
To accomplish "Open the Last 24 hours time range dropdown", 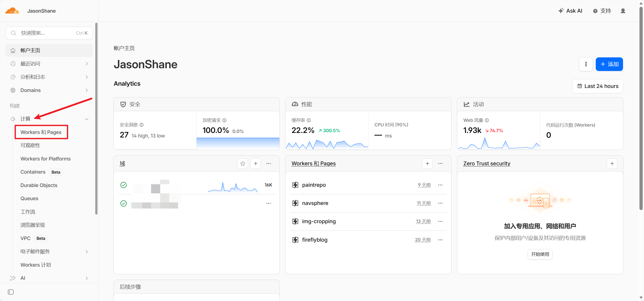I will [598, 86].
